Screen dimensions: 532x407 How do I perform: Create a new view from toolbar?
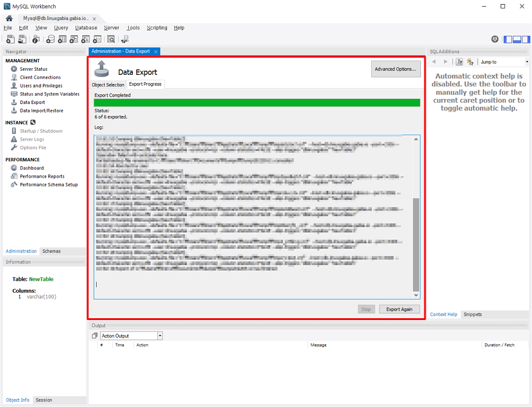point(74,39)
